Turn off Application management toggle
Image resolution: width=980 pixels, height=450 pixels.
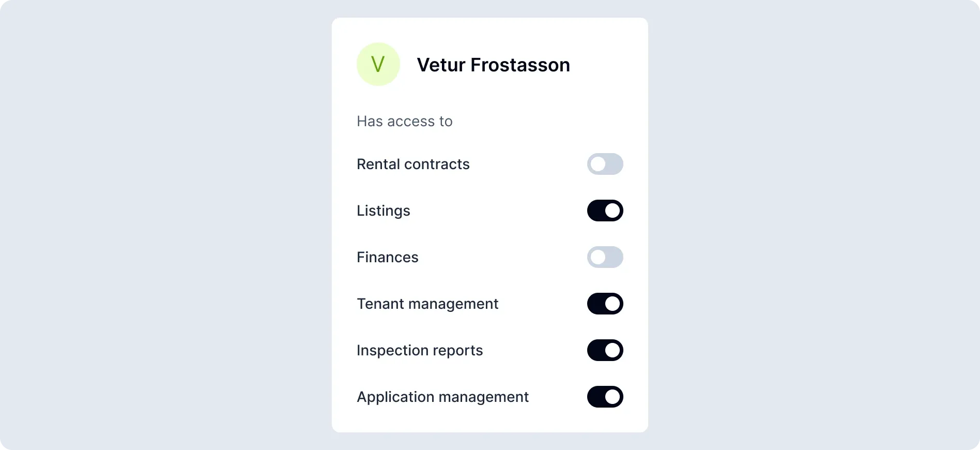pos(605,397)
